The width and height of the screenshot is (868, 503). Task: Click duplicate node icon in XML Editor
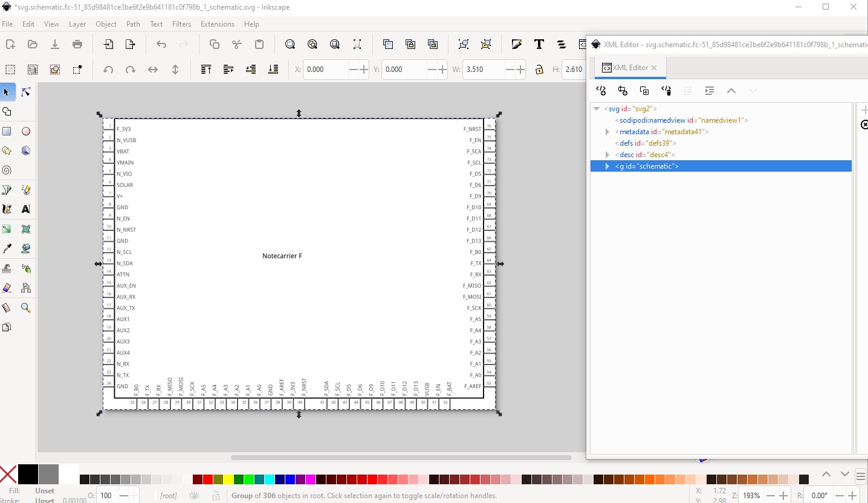click(x=644, y=91)
